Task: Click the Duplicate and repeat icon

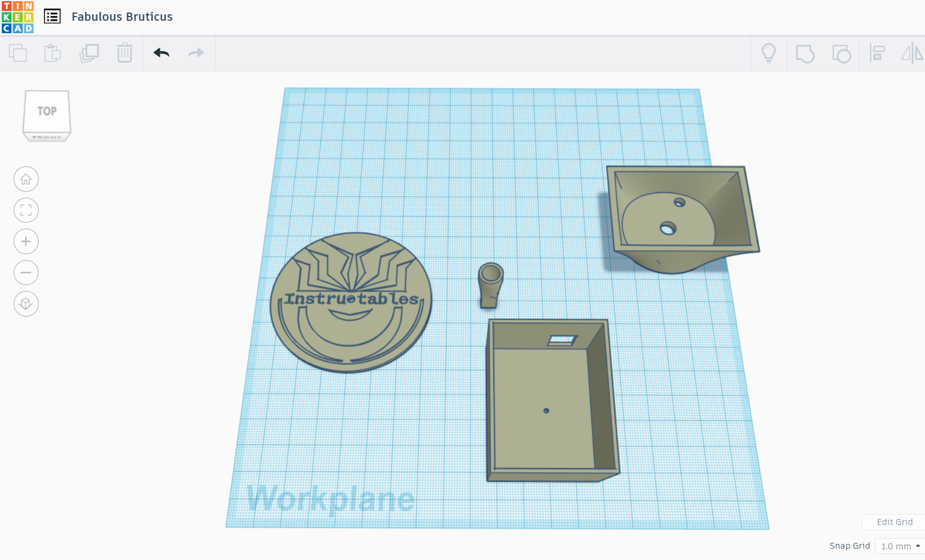Action: pos(89,53)
